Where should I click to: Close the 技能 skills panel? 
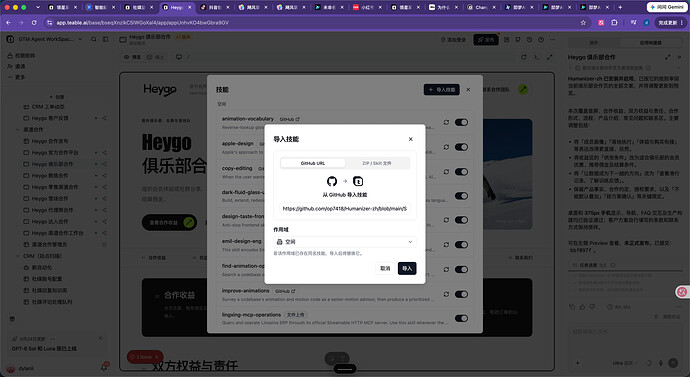tap(468, 89)
